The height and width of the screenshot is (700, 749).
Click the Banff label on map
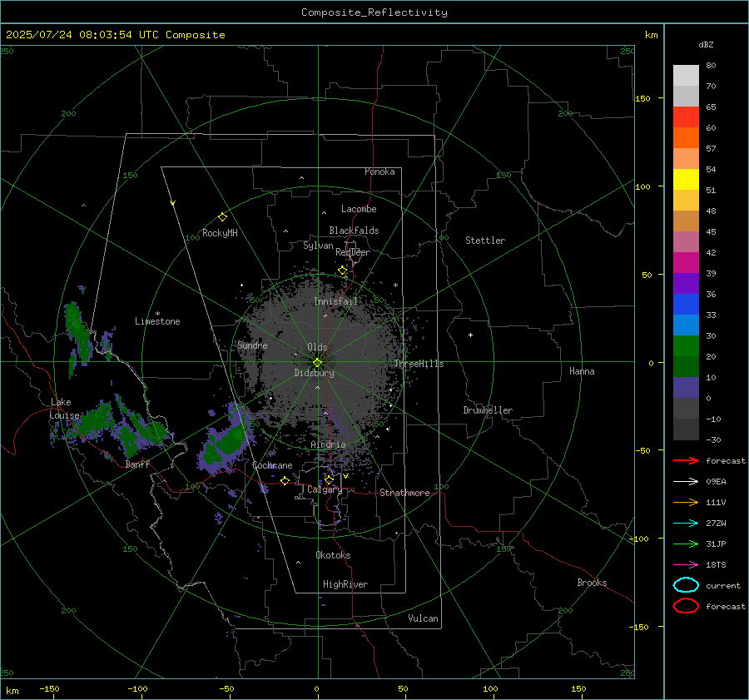pyautogui.click(x=137, y=464)
